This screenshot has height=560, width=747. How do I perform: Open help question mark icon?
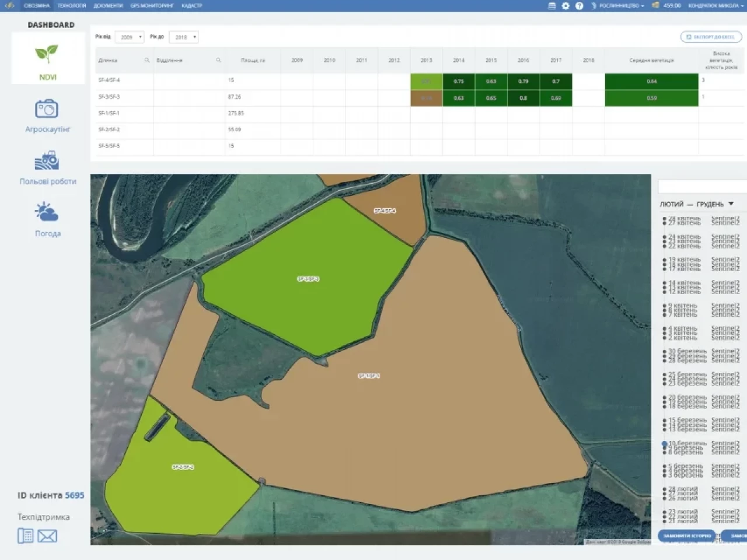coord(579,6)
